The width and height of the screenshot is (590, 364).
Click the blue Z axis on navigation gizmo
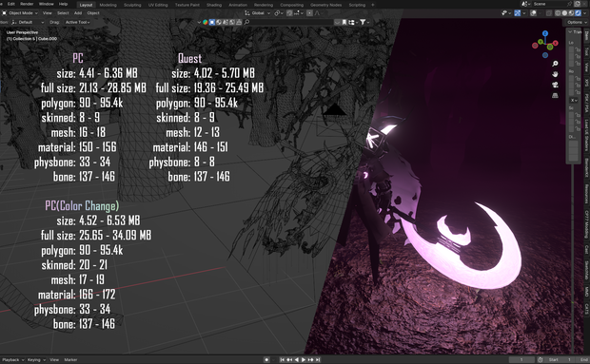click(545, 34)
